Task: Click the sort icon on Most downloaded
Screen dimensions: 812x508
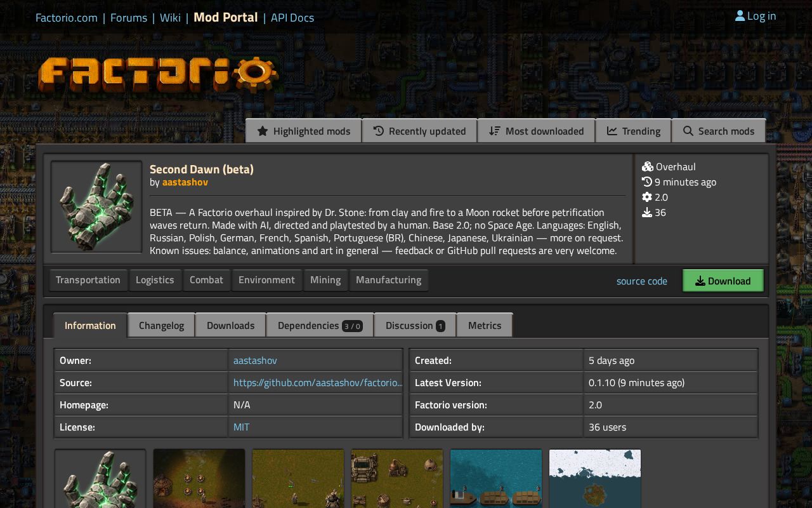Action: point(495,131)
